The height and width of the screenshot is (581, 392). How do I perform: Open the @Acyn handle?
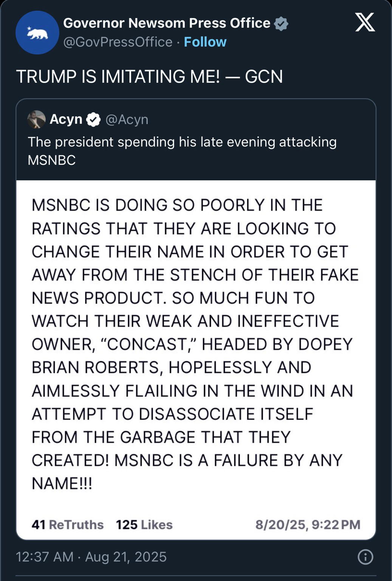pos(127,119)
